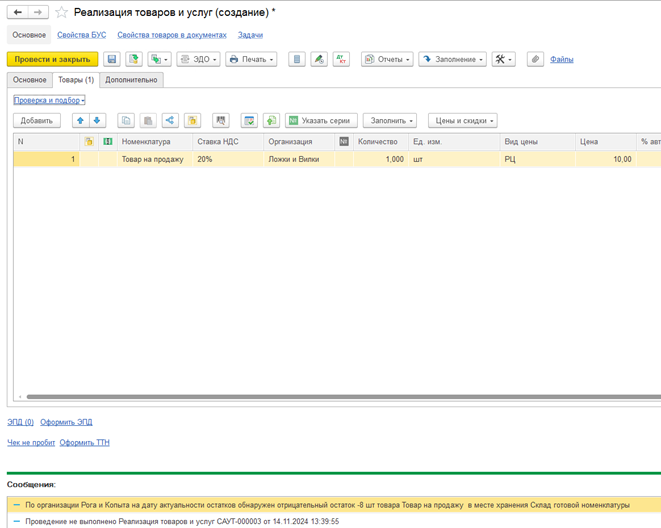Click the yellow package icon in table toolbar
The image size is (661, 528).
[192, 121]
